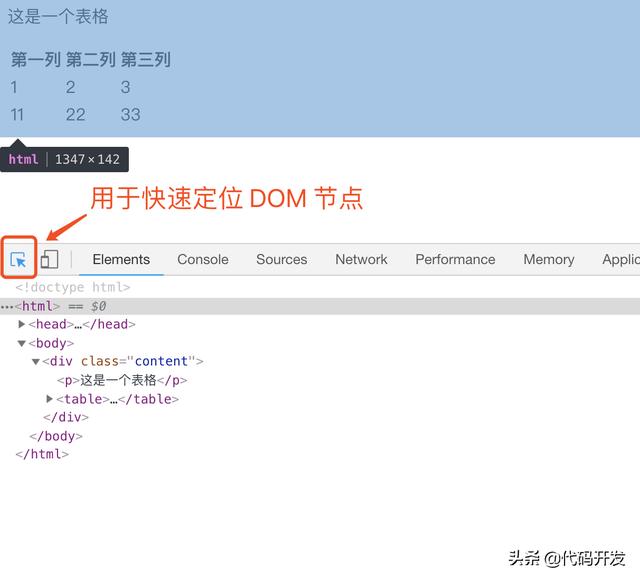Click table cell with value 22

click(76, 115)
